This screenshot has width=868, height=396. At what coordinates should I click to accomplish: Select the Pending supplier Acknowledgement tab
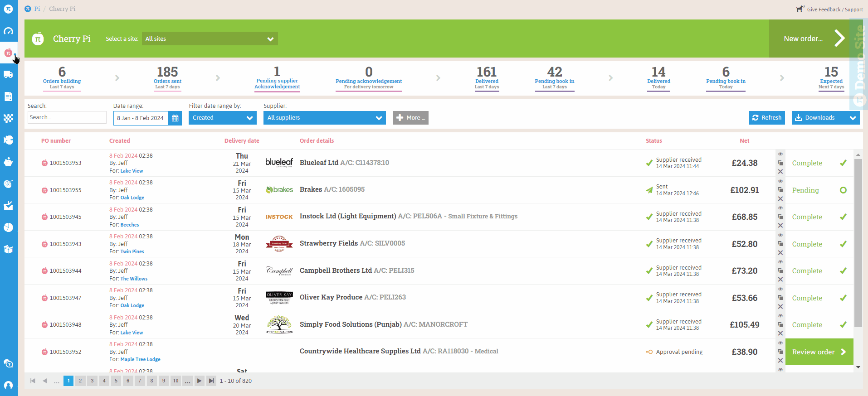tap(277, 78)
